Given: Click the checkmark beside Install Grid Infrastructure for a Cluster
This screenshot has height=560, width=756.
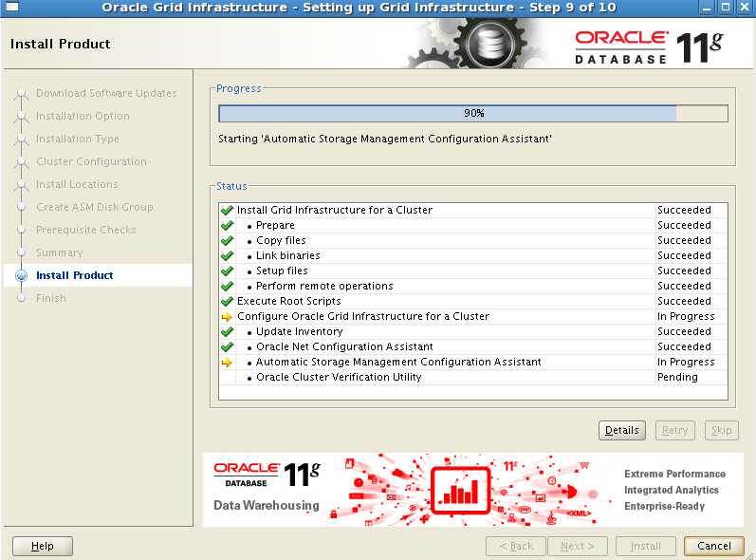Looking at the screenshot, I should coord(227,210).
